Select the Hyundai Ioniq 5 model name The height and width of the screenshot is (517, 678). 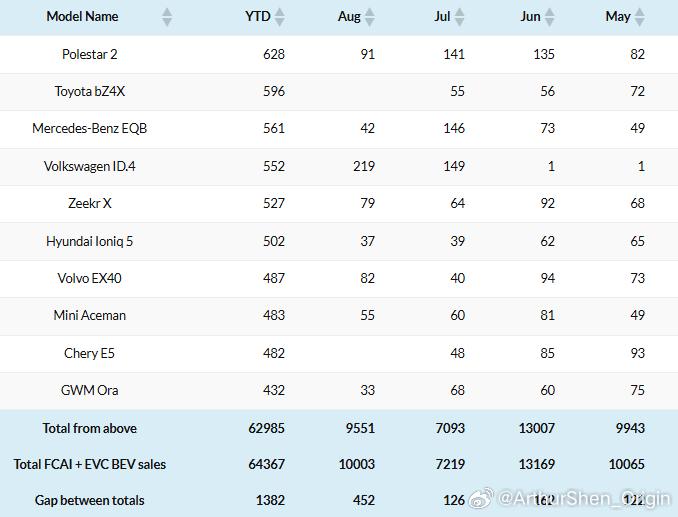[90, 241]
